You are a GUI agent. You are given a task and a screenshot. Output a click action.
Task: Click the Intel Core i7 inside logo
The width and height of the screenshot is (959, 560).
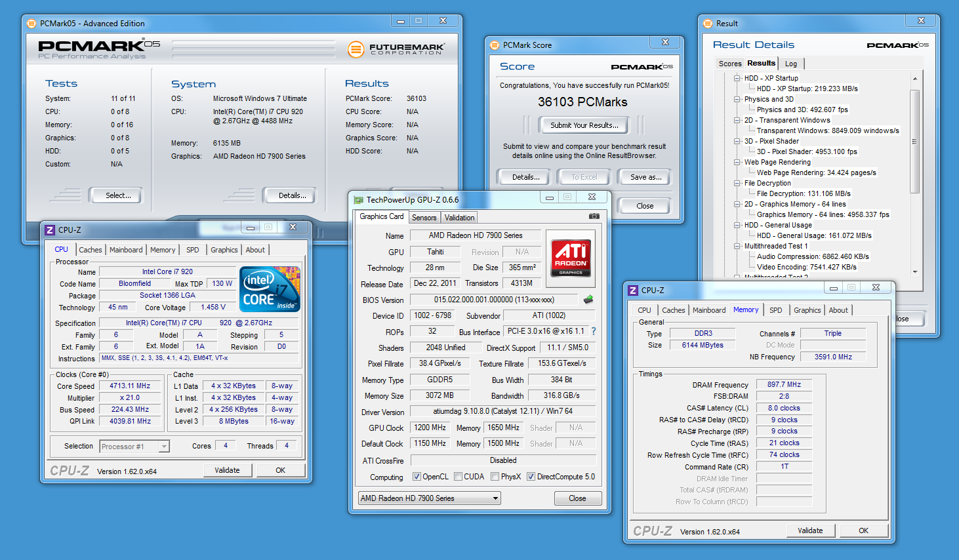tap(270, 289)
